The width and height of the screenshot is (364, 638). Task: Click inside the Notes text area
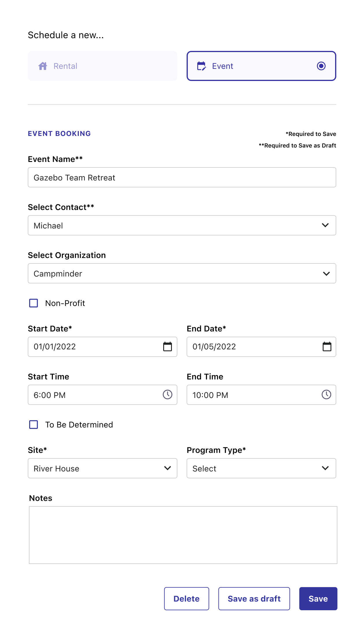click(183, 535)
